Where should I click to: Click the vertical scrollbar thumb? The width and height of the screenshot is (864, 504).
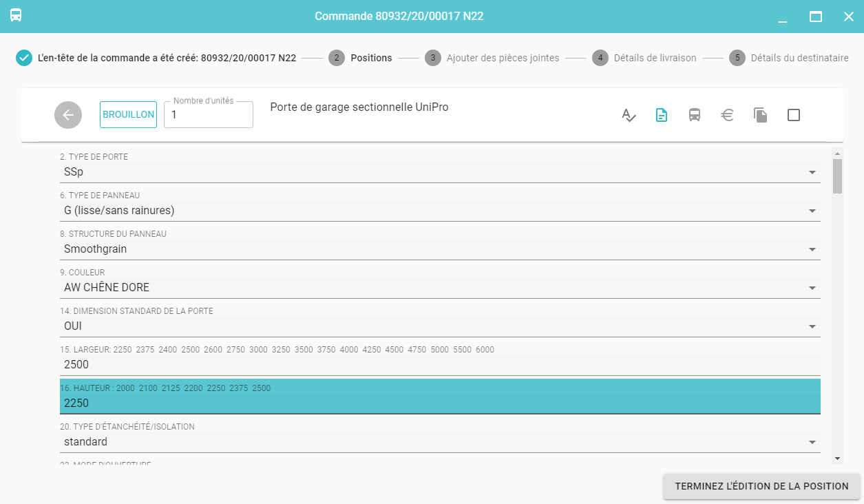tap(837, 176)
